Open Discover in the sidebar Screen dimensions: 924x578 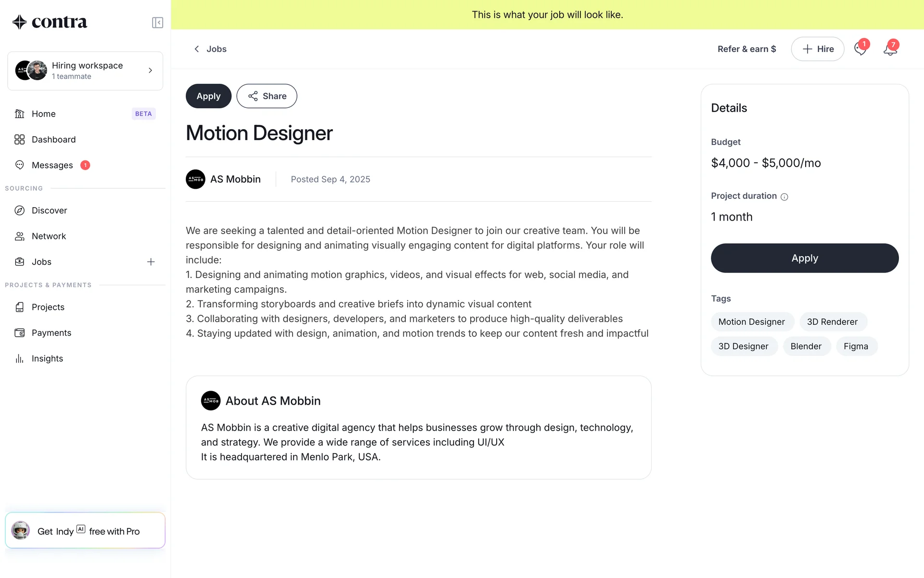[49, 210]
